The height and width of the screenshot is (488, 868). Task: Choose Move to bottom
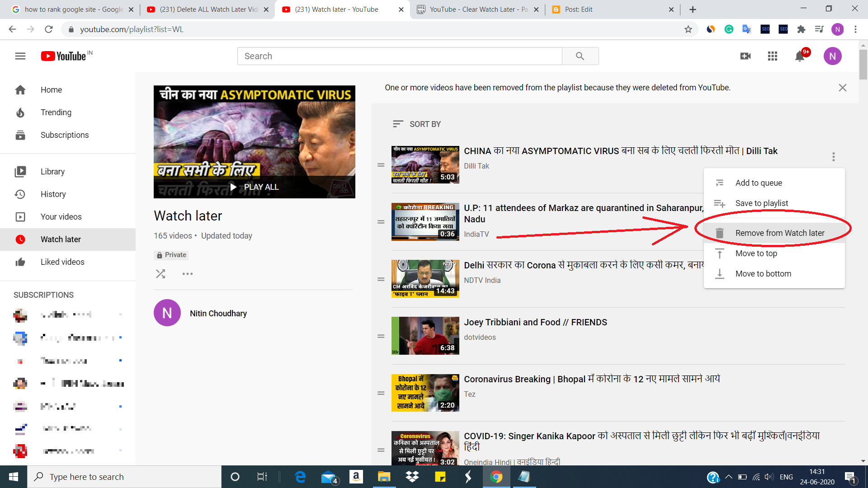[774, 274]
